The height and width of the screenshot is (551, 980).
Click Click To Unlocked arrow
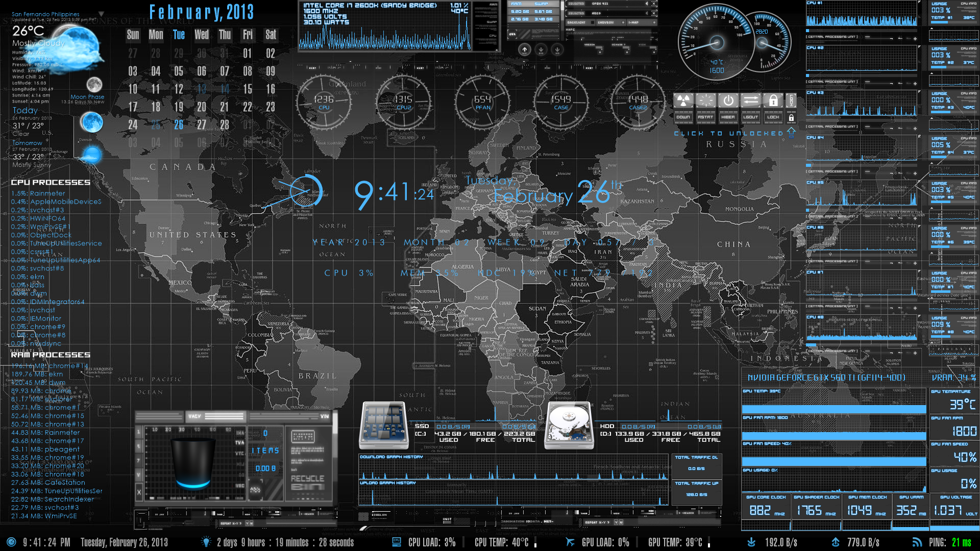point(791,133)
